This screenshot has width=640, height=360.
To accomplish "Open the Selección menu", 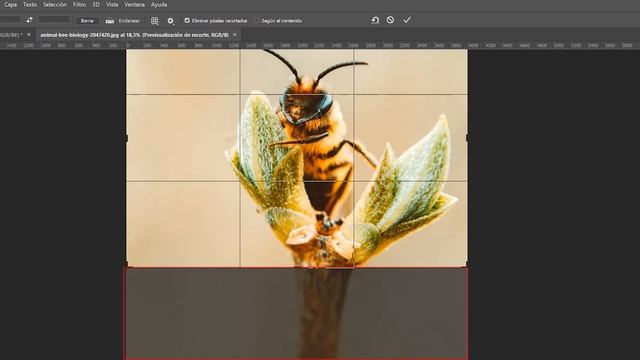I will 55,5.
